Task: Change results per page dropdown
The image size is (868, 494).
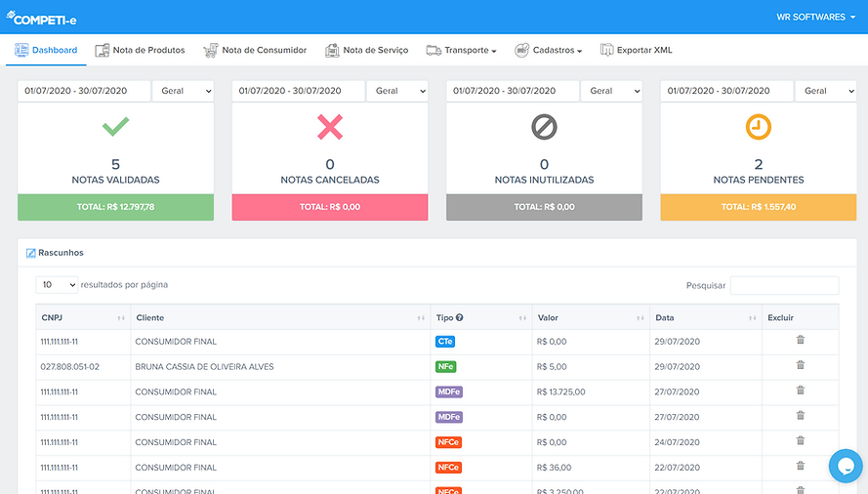Action: coord(57,285)
